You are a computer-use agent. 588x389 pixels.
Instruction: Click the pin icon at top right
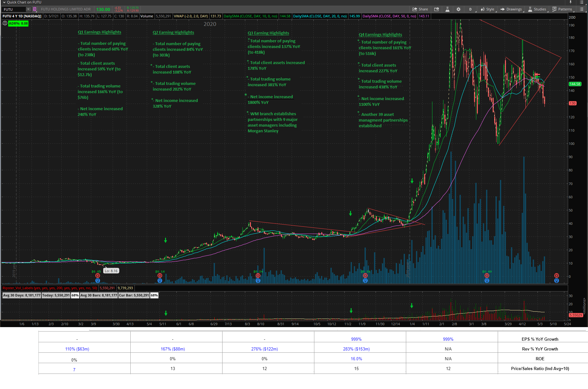(570, 2)
